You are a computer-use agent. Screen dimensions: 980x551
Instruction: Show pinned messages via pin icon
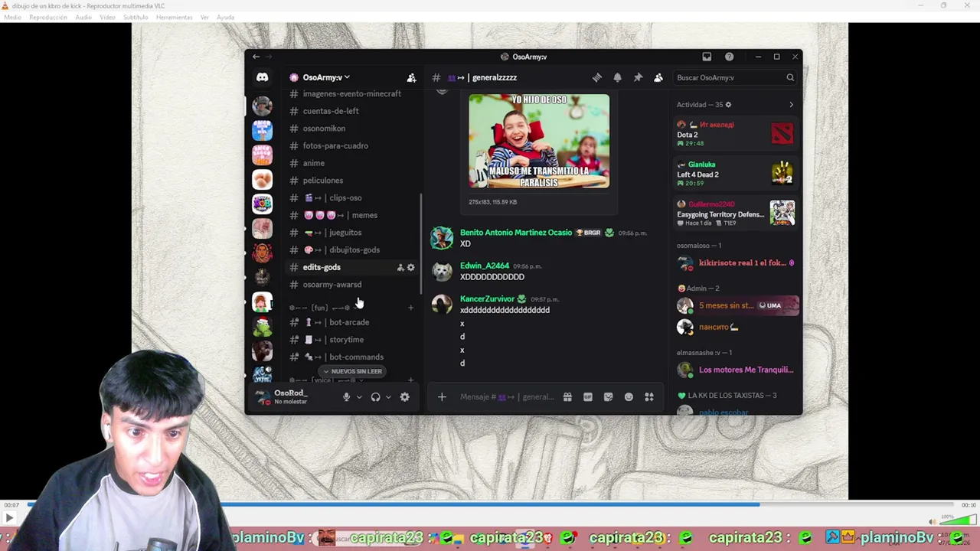click(x=638, y=77)
